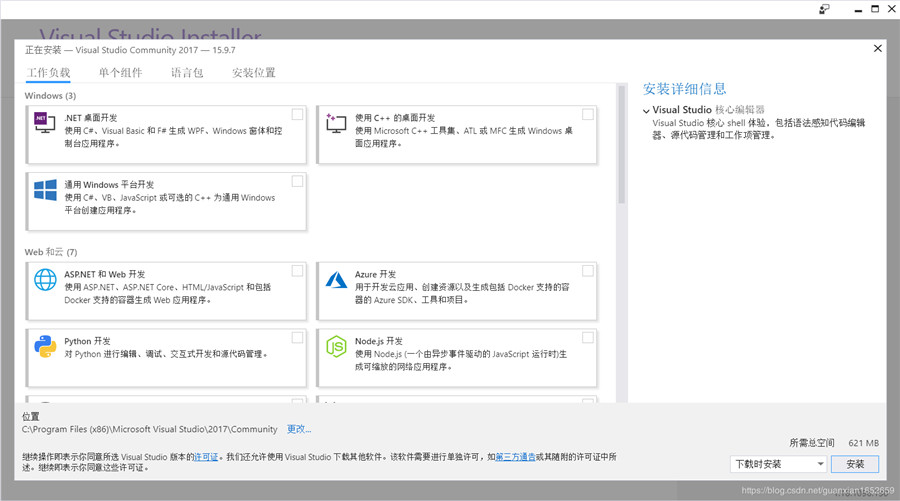900x501 pixels.
Task: Click the Web 和云 (7) section heading
Action: [x=51, y=252]
